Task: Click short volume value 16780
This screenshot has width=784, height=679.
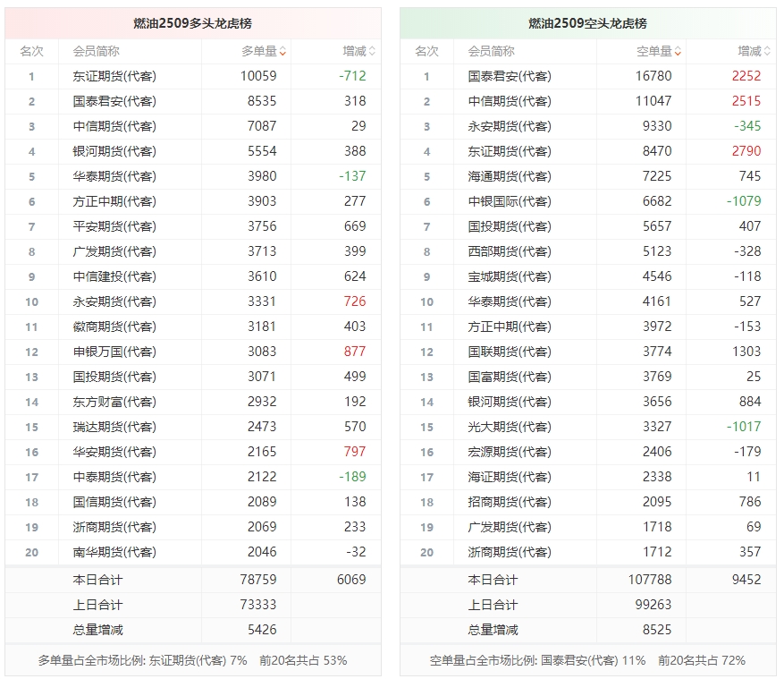Action: pos(653,76)
